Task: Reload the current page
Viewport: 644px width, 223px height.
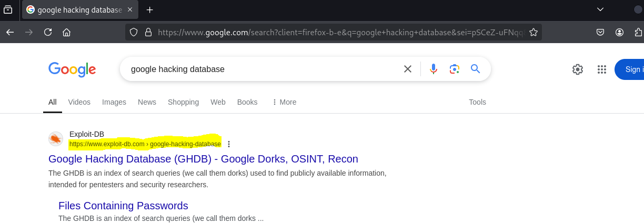Action: (x=48, y=32)
